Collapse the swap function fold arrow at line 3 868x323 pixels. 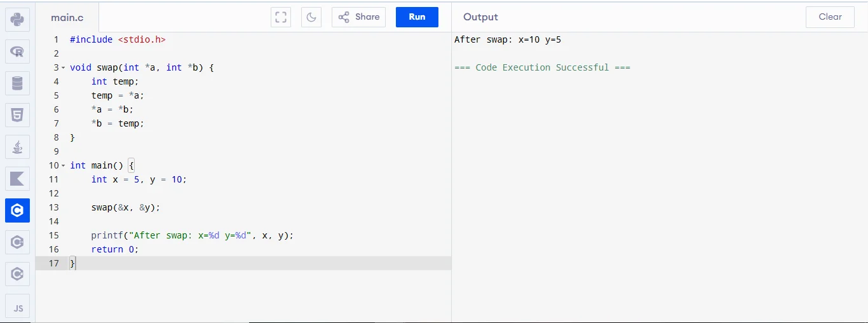click(x=64, y=67)
